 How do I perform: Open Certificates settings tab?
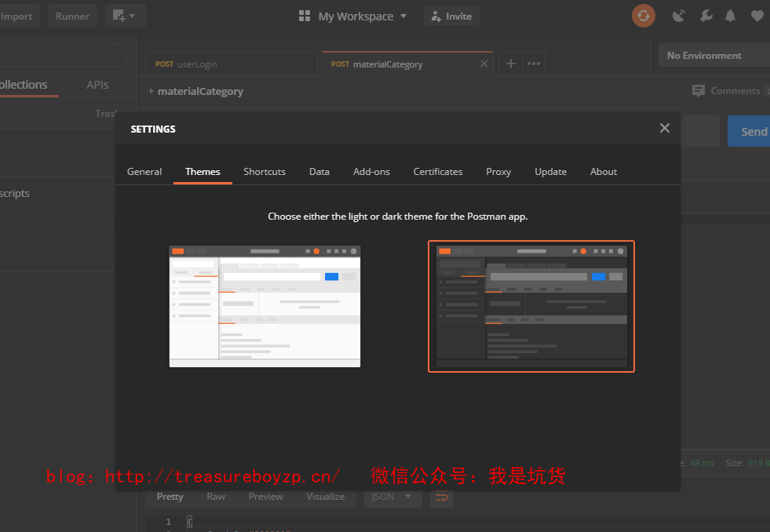coord(438,172)
